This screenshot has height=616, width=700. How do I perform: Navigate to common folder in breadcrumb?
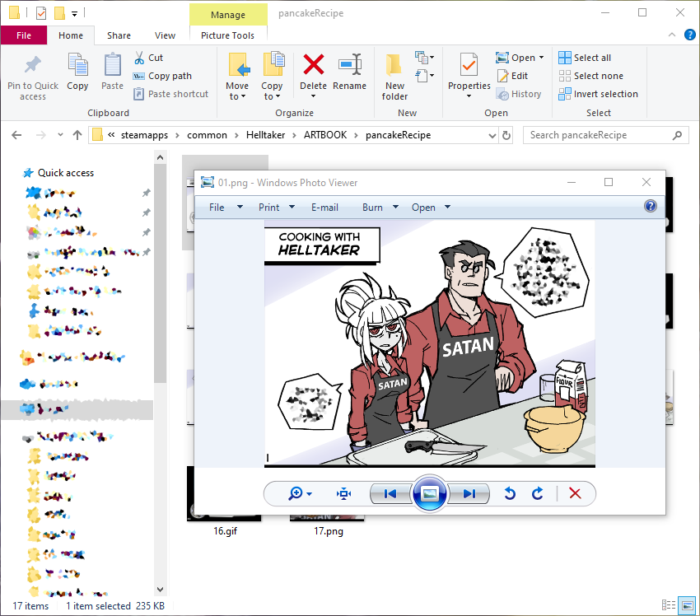207,135
